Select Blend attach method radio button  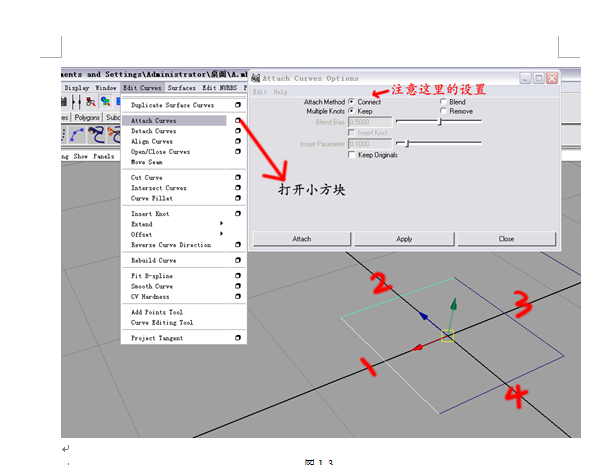[443, 102]
